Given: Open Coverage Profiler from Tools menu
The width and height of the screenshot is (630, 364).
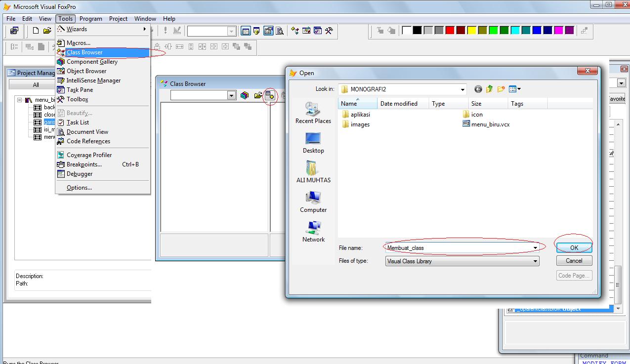Looking at the screenshot, I should pos(102,155).
